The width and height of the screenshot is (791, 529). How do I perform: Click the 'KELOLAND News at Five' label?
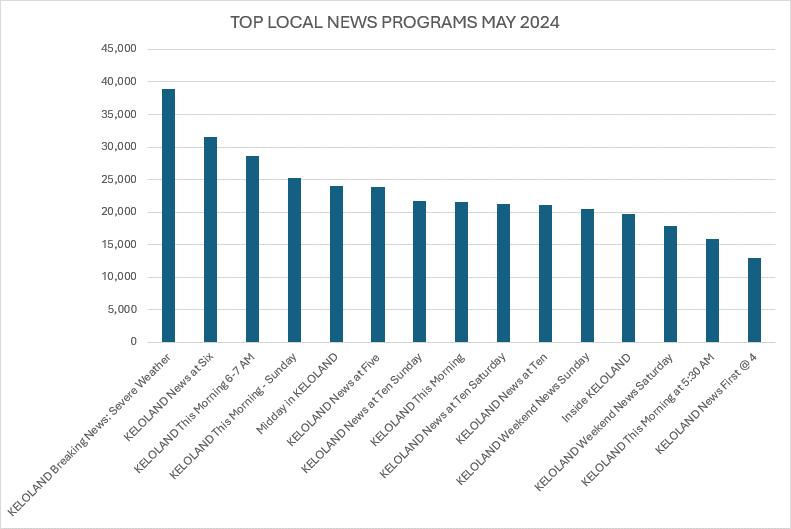(x=333, y=399)
